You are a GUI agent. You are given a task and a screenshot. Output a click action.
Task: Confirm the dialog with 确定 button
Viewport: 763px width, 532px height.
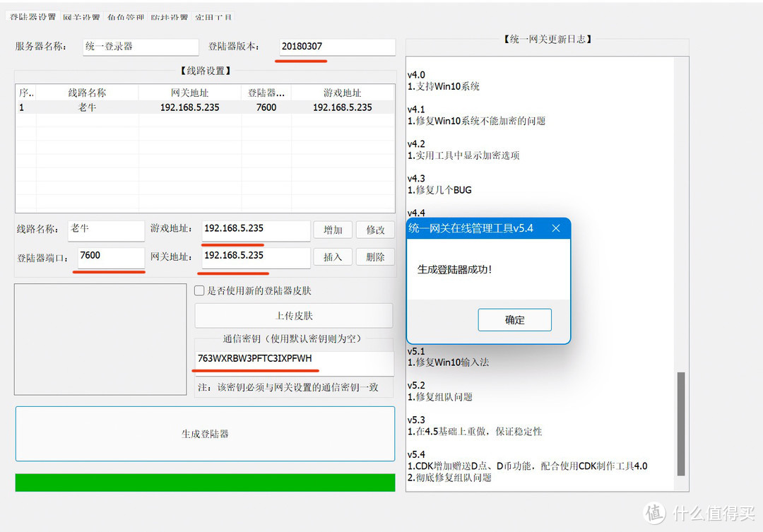tap(514, 320)
